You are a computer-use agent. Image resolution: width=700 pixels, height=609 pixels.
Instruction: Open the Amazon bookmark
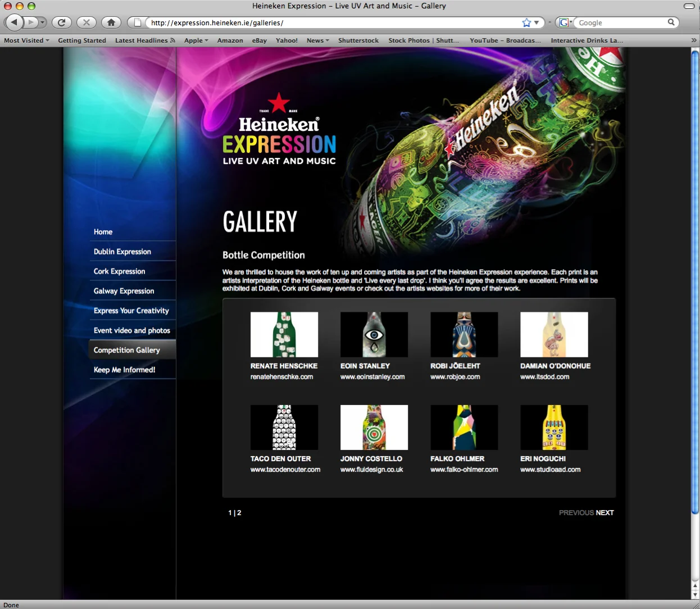point(230,40)
